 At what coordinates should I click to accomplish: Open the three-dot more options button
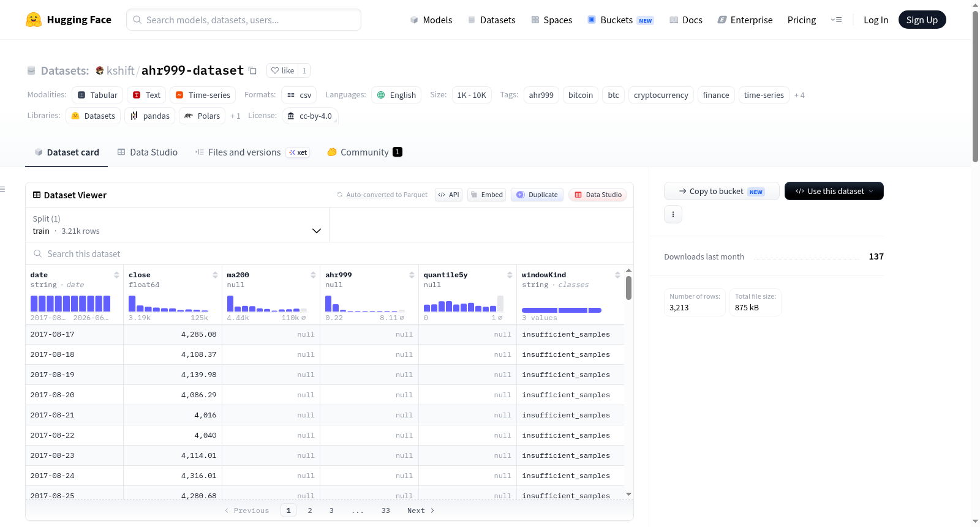click(673, 214)
